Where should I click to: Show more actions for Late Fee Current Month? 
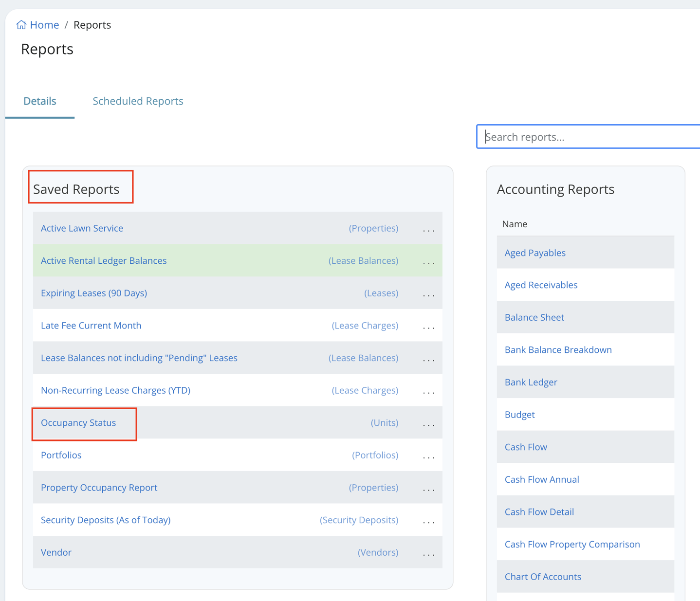click(428, 326)
